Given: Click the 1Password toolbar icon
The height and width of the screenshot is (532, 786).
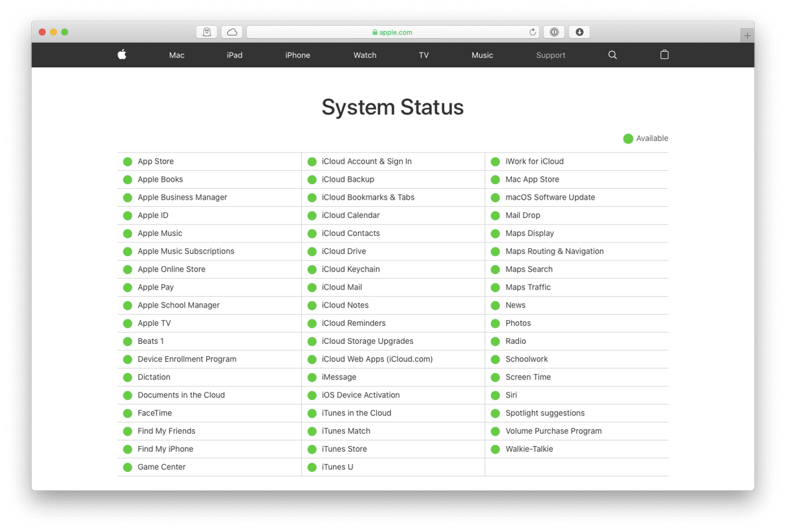Looking at the screenshot, I should point(554,32).
